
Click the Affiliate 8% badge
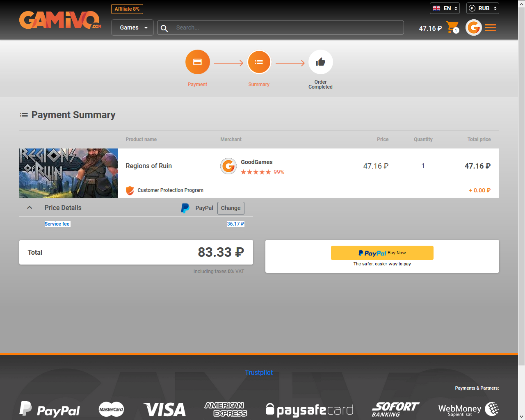pyautogui.click(x=127, y=9)
